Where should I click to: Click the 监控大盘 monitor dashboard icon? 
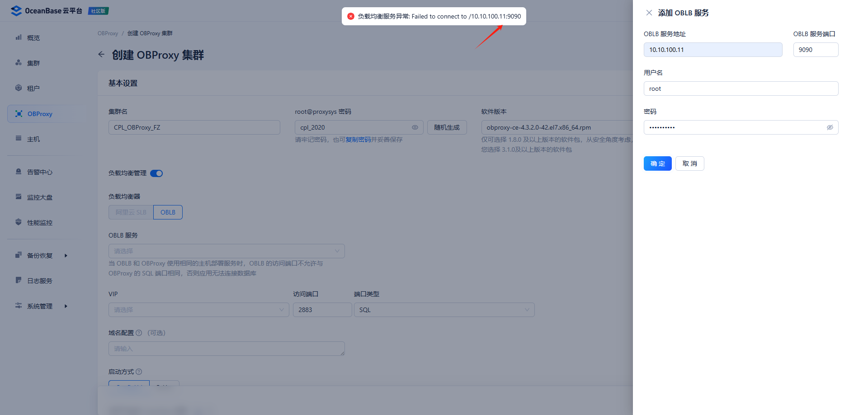[x=19, y=197]
